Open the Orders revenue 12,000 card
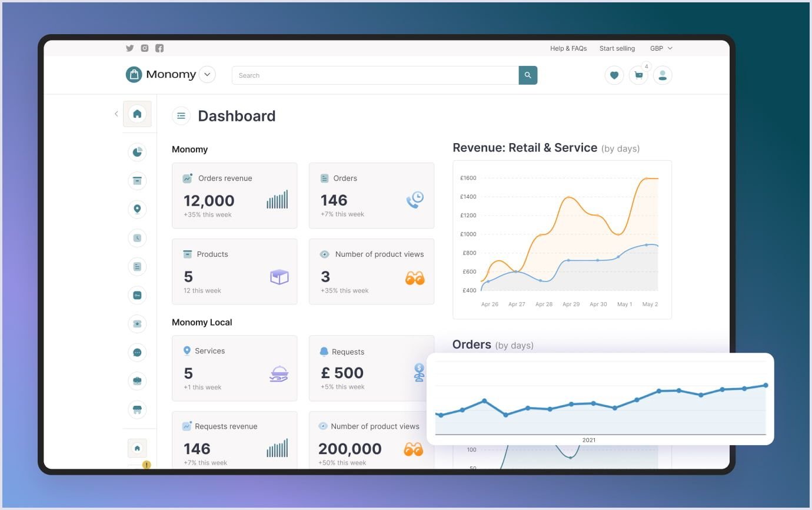This screenshot has height=510, width=812. tap(235, 196)
